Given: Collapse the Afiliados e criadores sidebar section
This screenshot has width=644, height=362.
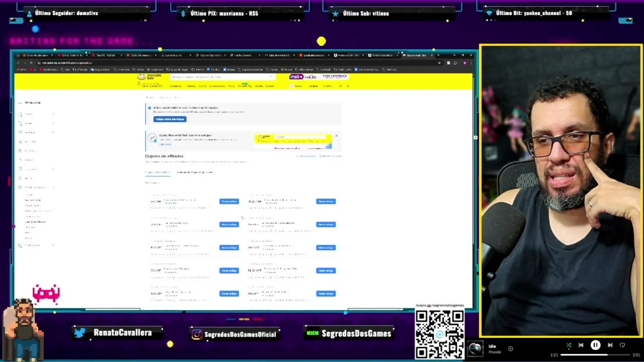Looking at the screenshot, I should pos(53,187).
